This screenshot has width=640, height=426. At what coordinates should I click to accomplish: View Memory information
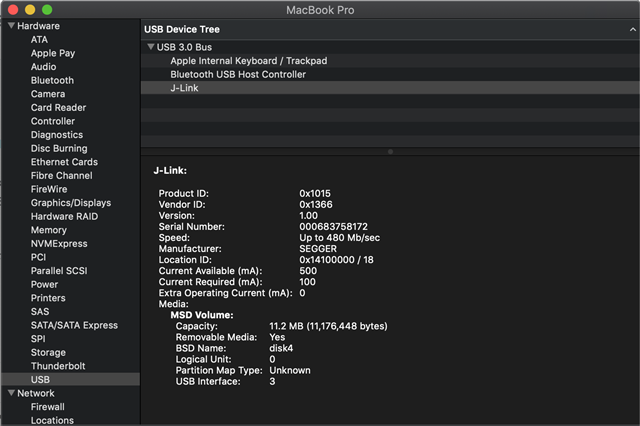49,230
